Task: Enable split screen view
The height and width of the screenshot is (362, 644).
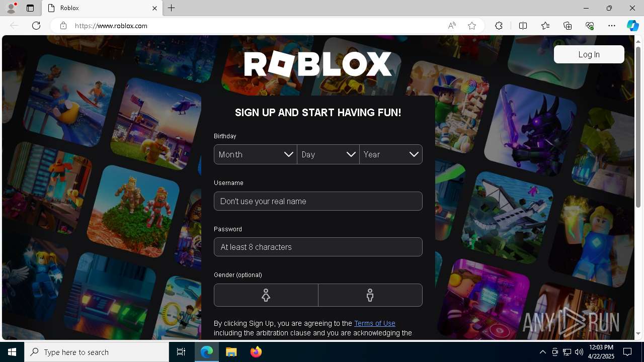Action: click(x=523, y=26)
